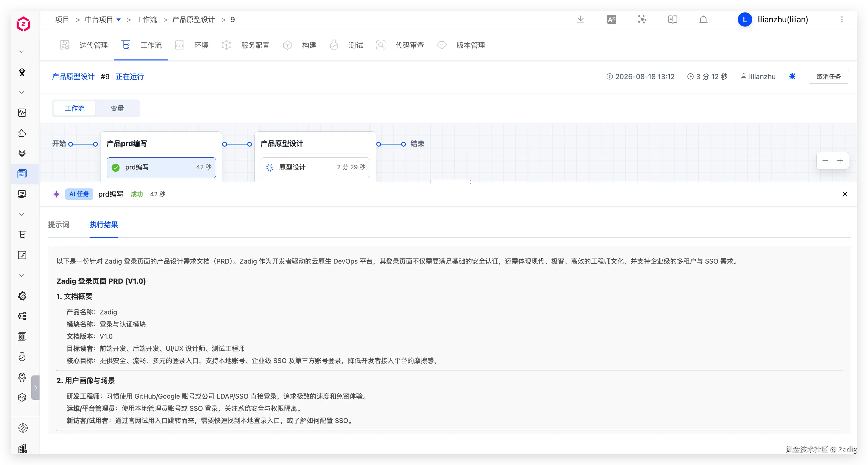This screenshot has height=465, width=868.
Task: Click the purple AI sparkle icon
Action: [56, 194]
